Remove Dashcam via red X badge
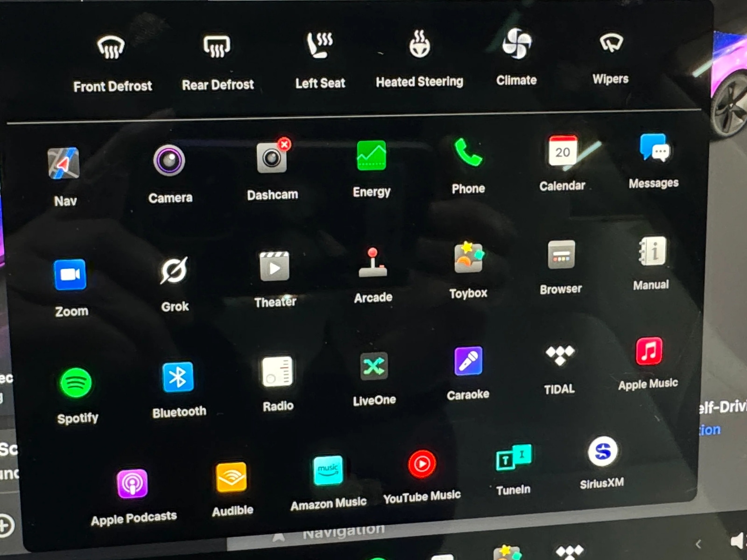The image size is (747, 560). (284, 144)
